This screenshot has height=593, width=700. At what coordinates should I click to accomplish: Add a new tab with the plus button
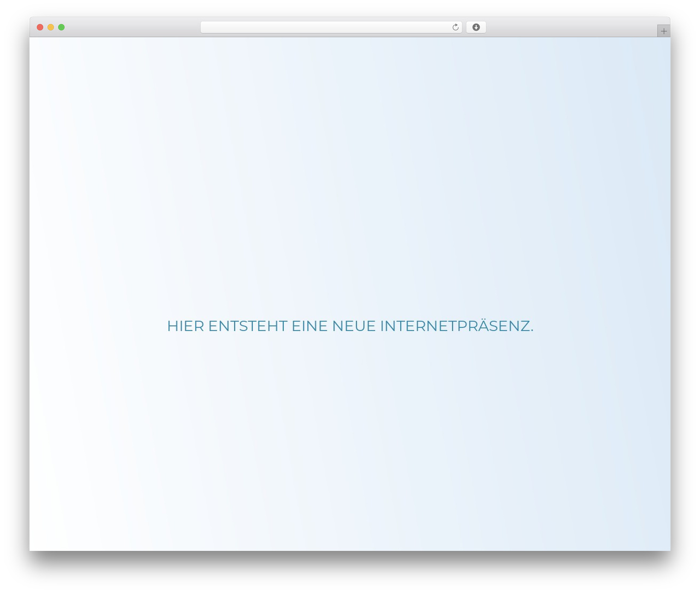pyautogui.click(x=664, y=31)
